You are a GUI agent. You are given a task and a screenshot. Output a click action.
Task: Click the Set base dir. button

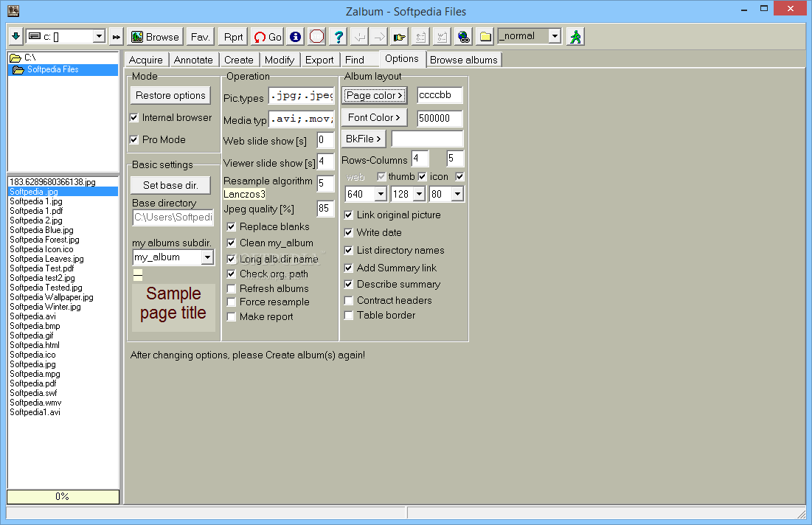pos(170,185)
